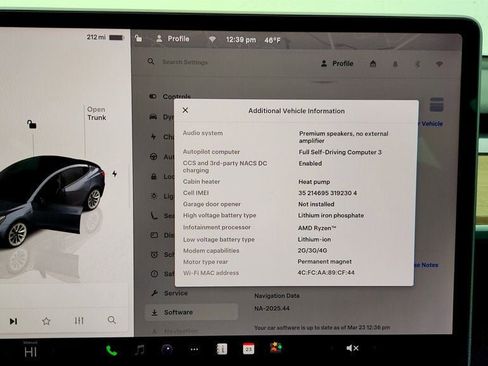
Task: Close the Additional Vehicle Information dialog
Action: point(185,110)
